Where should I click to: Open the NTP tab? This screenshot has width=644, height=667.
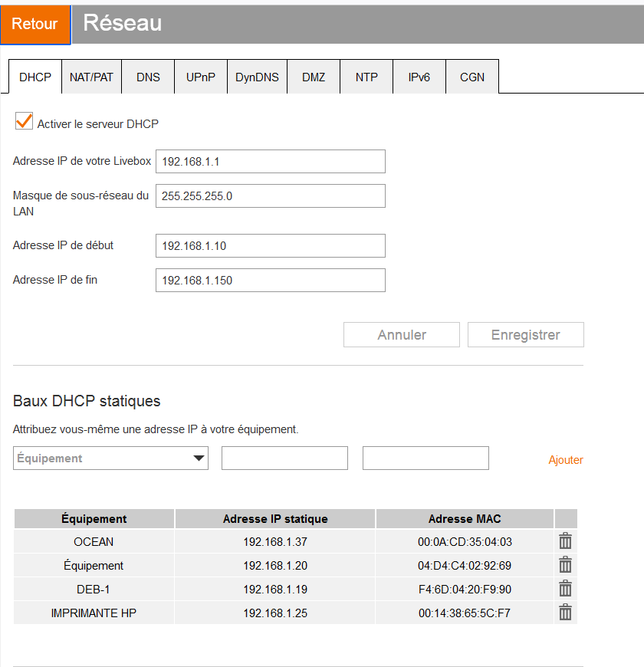pyautogui.click(x=366, y=77)
